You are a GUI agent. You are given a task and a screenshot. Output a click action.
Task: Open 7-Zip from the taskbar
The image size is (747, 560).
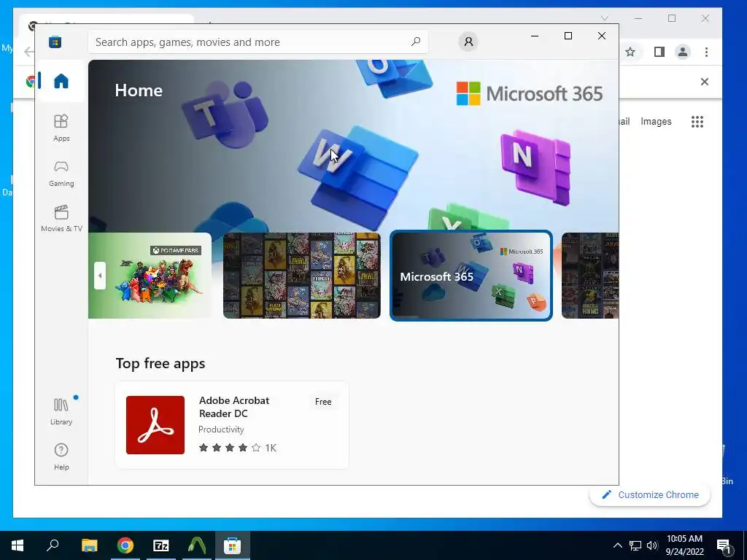(x=161, y=545)
